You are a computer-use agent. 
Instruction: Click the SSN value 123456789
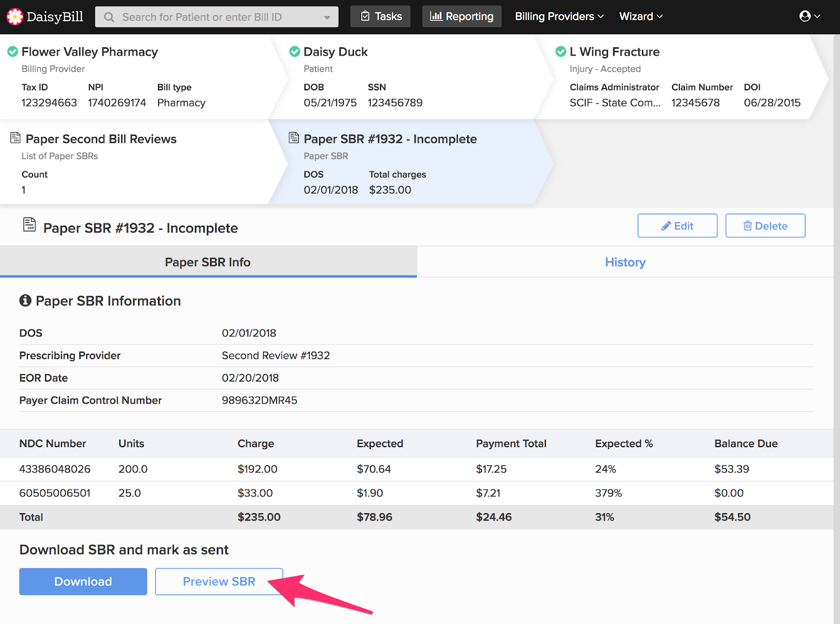point(395,102)
